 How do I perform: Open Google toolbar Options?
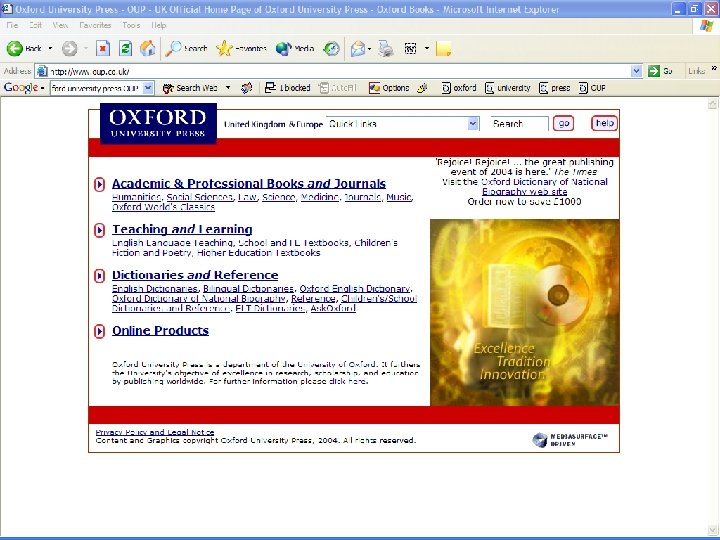pyautogui.click(x=389, y=88)
